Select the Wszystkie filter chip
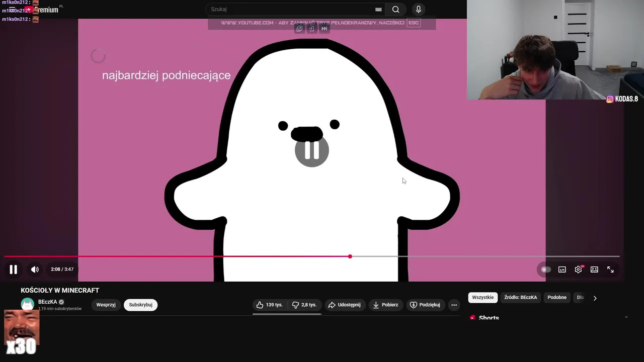 [x=483, y=298]
